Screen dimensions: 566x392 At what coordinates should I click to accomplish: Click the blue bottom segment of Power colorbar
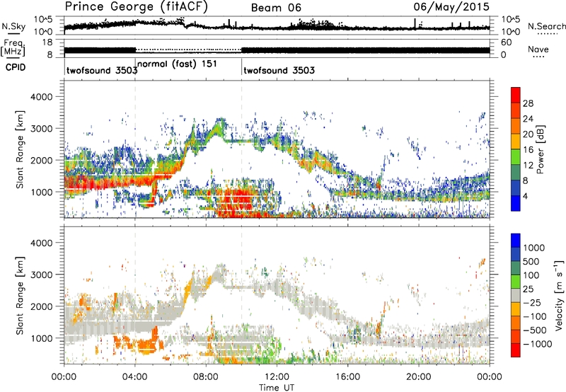point(516,203)
